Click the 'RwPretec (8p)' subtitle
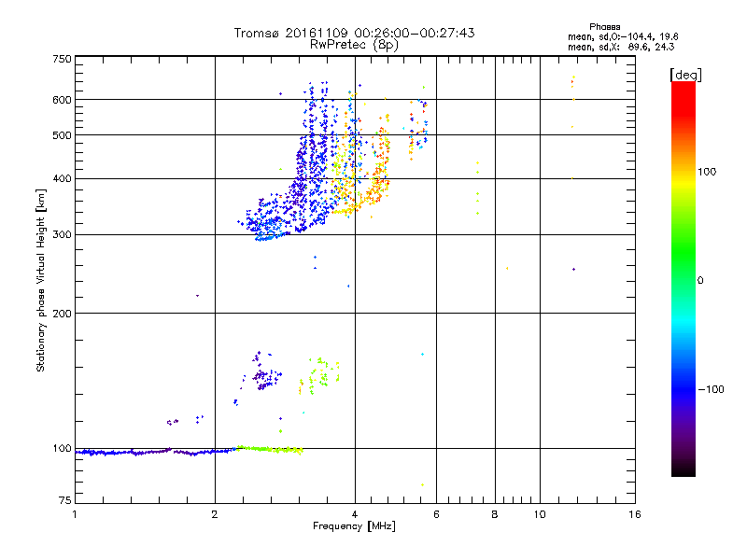 coord(354,45)
